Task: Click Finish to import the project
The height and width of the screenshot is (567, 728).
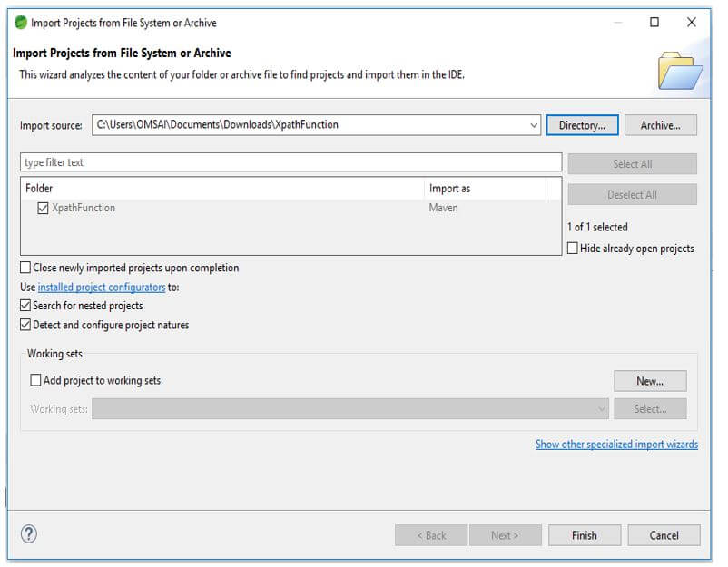Action: pyautogui.click(x=585, y=535)
